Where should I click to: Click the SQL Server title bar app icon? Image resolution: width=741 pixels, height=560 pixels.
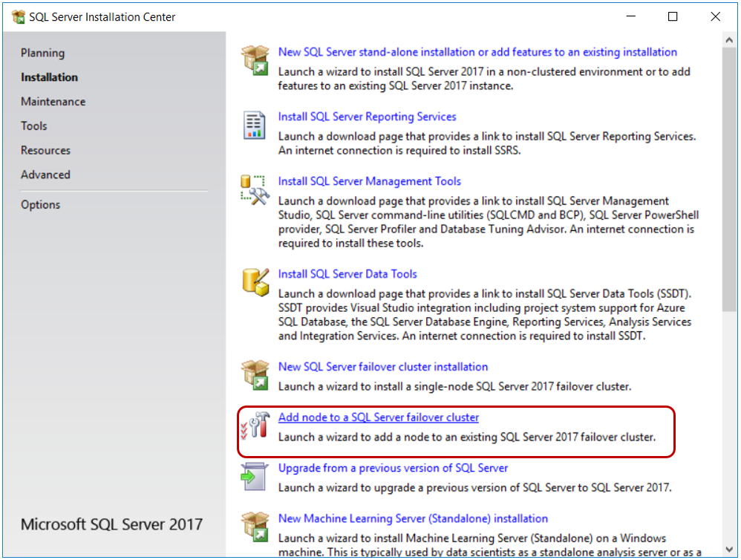tap(19, 17)
